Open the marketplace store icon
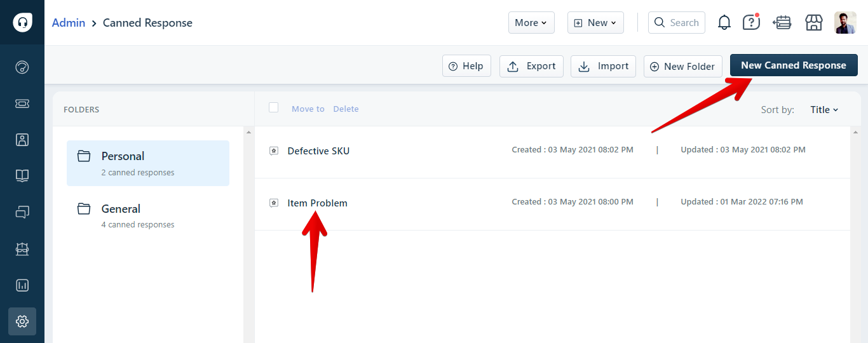Viewport: 868px width, 343px height. 814,22
